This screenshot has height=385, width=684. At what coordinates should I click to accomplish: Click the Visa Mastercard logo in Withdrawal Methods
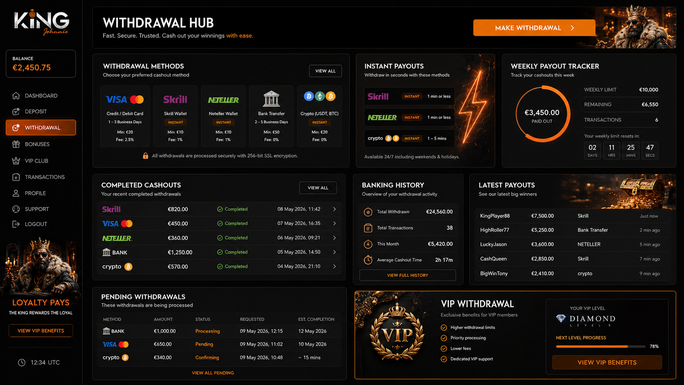pyautogui.click(x=125, y=99)
